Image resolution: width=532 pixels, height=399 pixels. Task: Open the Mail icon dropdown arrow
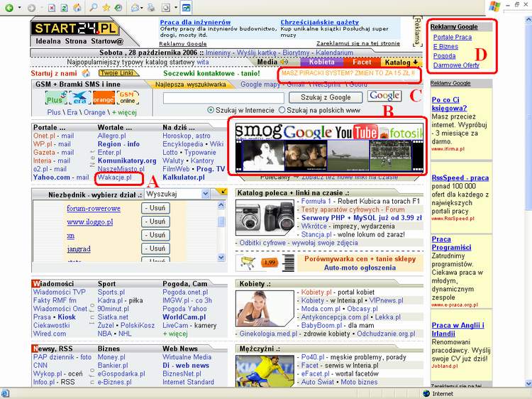coord(141,8)
